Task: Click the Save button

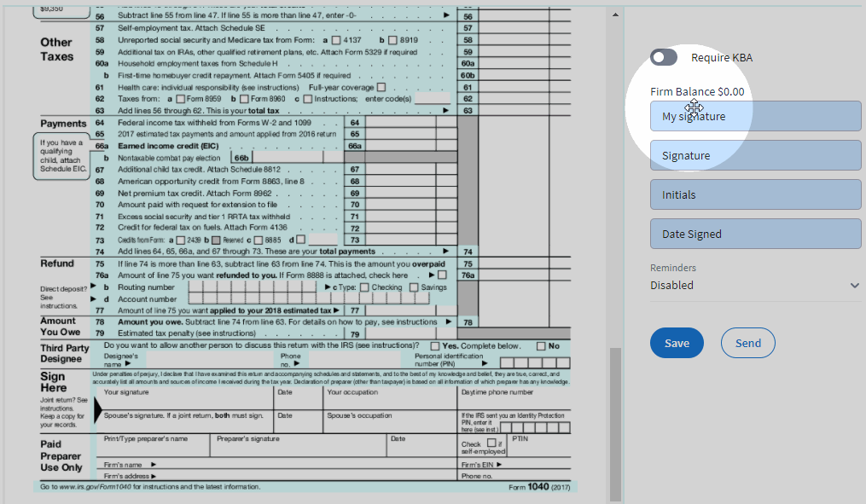Action: tap(677, 343)
